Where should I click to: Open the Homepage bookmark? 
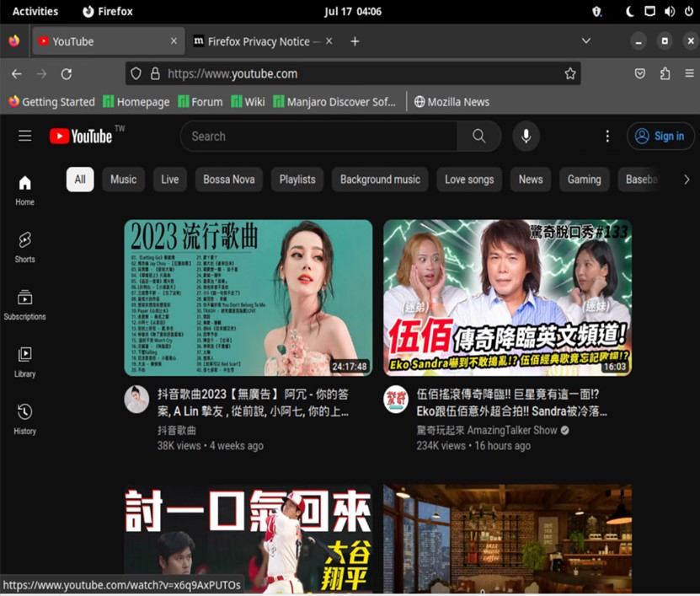coord(136,102)
